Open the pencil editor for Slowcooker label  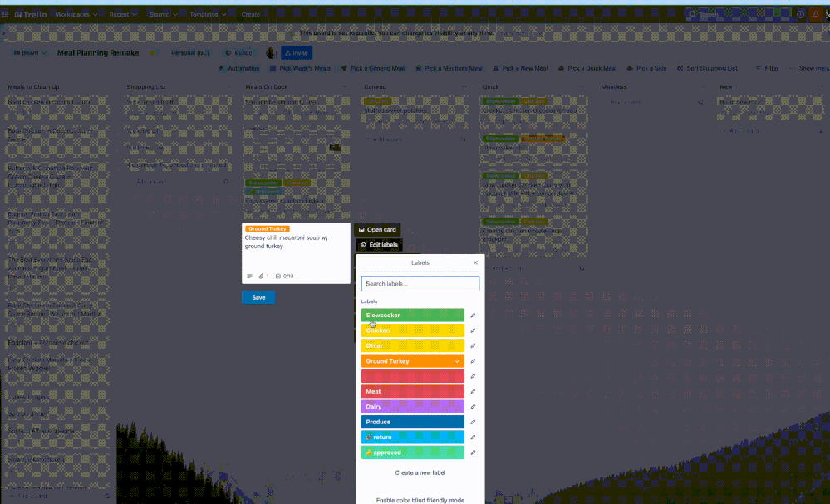click(x=473, y=315)
